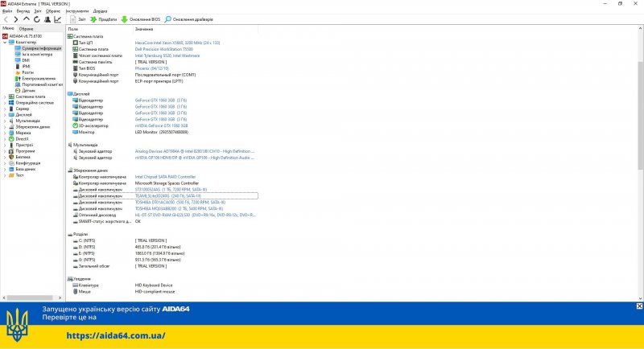Click the Forward navigation arrow
The image size is (644, 349).
click(x=16, y=18)
